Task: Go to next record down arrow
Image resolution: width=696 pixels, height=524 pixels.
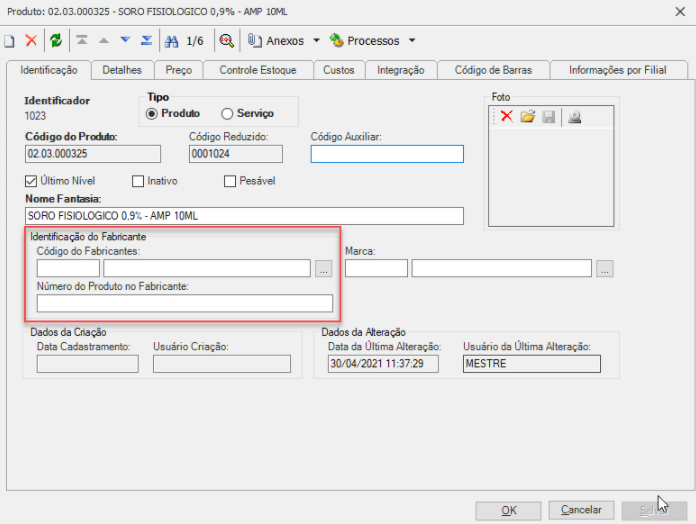Action: 125,40
